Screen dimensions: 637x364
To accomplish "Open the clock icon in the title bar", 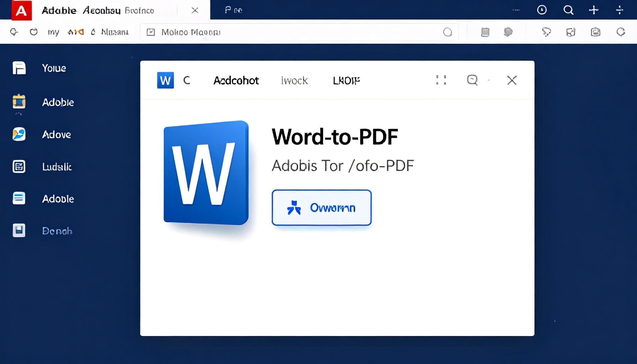I will (542, 10).
